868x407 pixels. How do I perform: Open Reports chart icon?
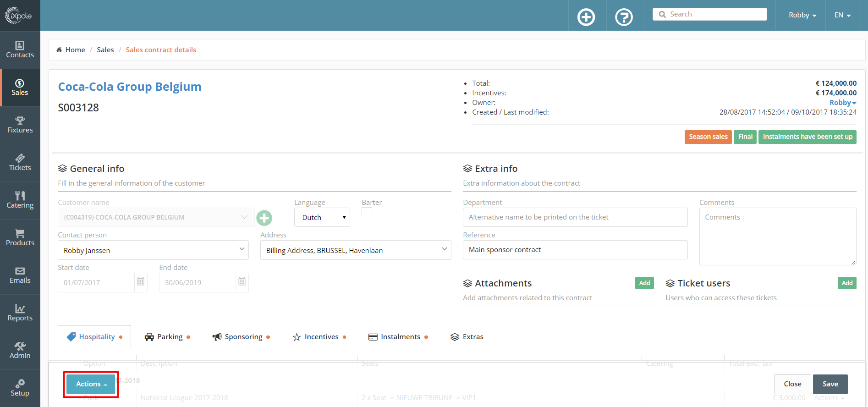20,308
